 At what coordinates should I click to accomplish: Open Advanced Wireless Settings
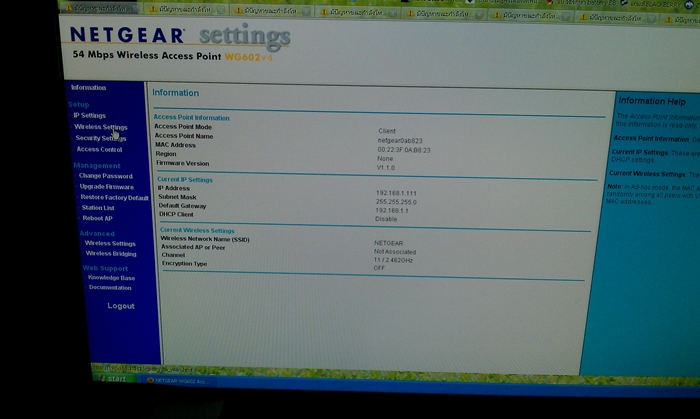click(109, 243)
